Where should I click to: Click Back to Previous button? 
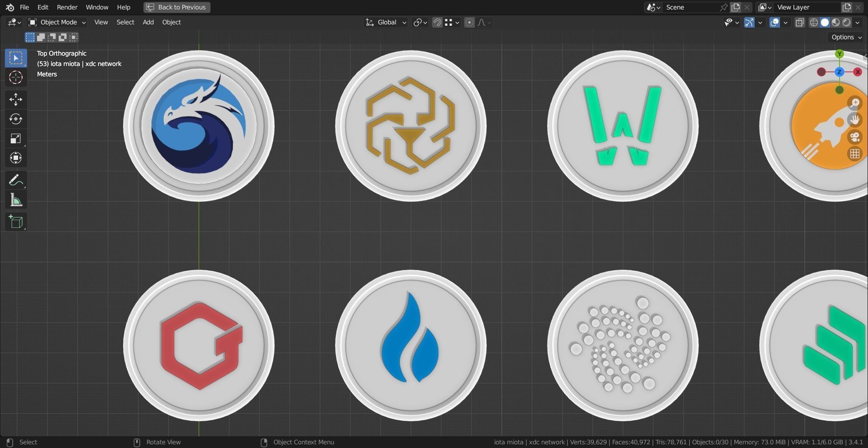[x=177, y=7]
